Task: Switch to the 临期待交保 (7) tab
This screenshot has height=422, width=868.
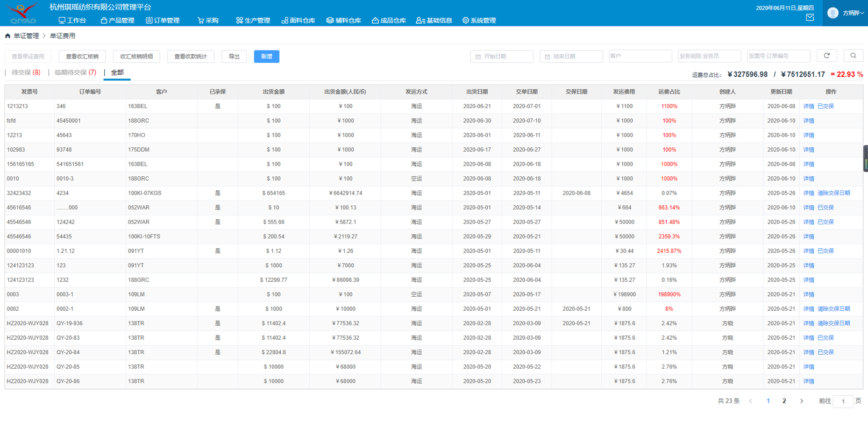Action: (x=75, y=73)
